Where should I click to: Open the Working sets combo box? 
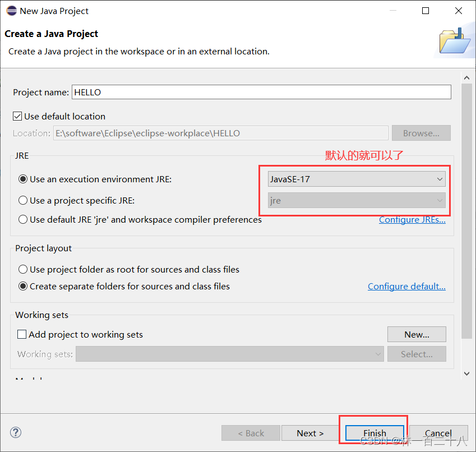point(229,354)
